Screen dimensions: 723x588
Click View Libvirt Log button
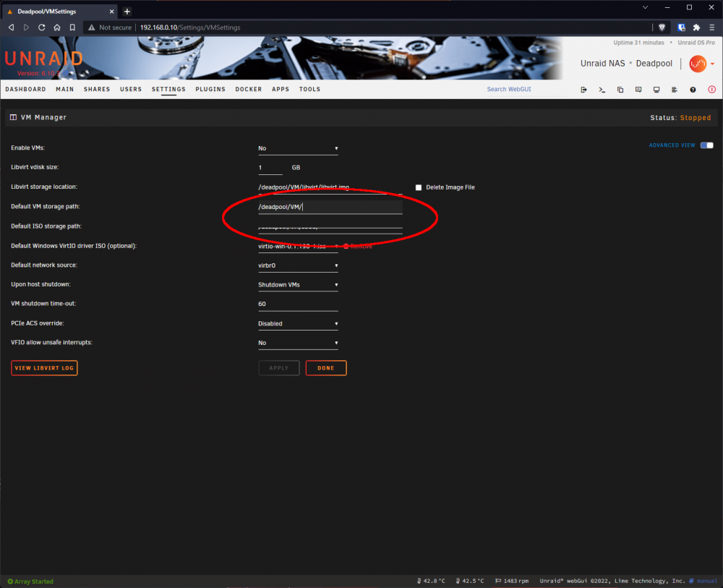(x=44, y=368)
